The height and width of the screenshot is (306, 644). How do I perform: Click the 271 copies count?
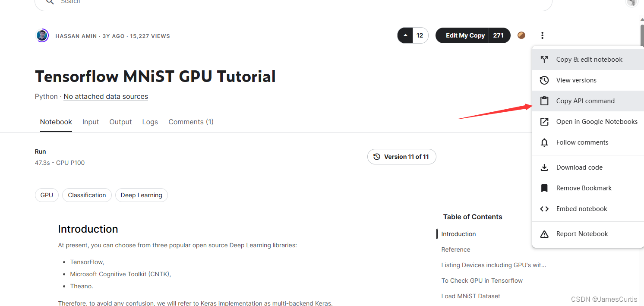coord(499,35)
